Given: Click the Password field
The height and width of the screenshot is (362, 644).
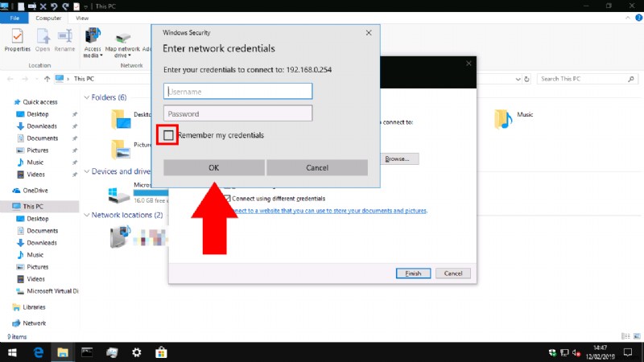Looking at the screenshot, I should point(237,113).
